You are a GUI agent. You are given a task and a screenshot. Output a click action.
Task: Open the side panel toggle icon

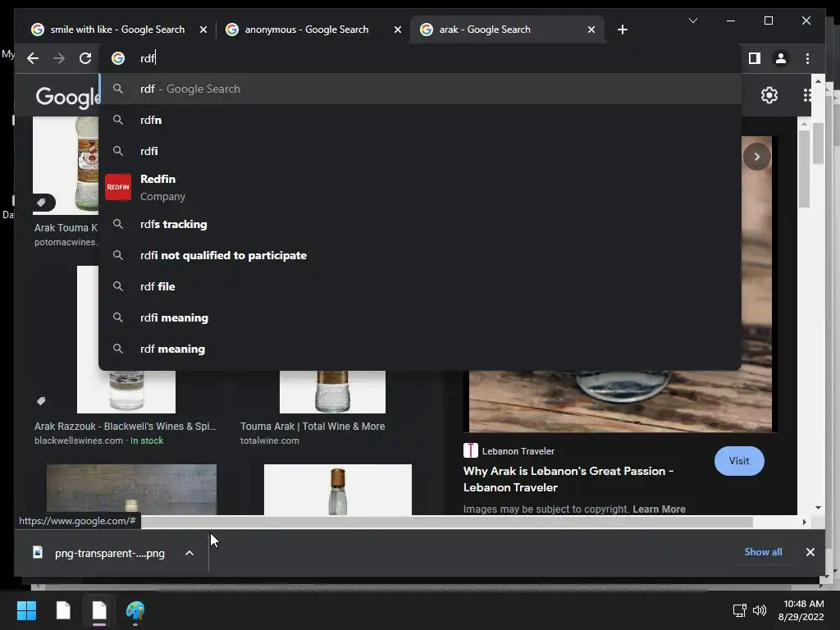pyautogui.click(x=755, y=58)
